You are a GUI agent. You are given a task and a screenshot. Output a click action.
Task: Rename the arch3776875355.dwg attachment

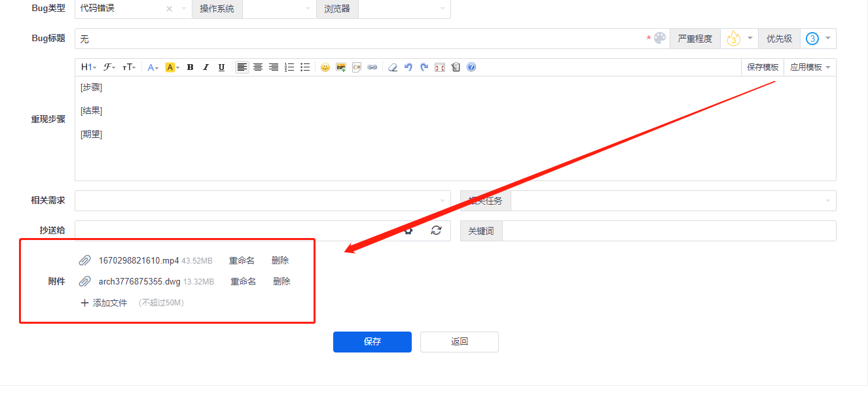tap(243, 282)
